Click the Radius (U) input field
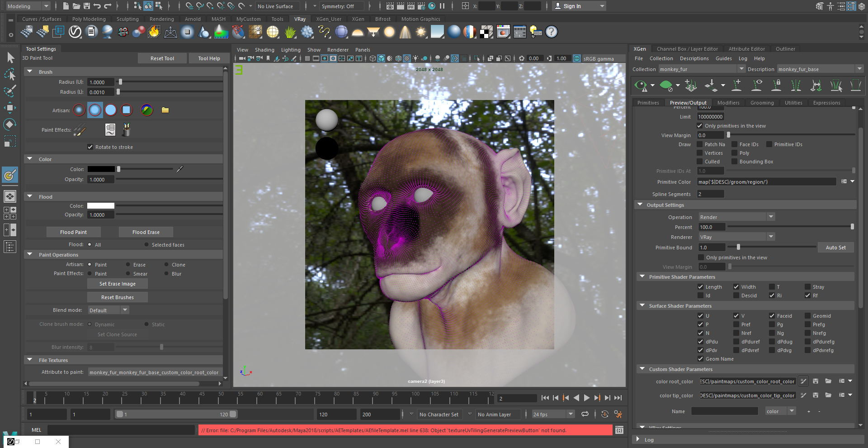Screen dimensions: 868x448 pos(100,82)
